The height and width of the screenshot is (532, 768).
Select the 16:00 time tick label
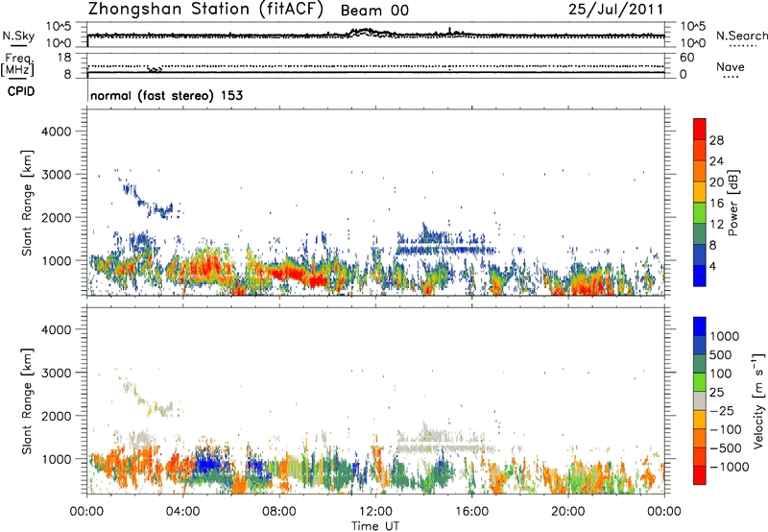click(471, 512)
